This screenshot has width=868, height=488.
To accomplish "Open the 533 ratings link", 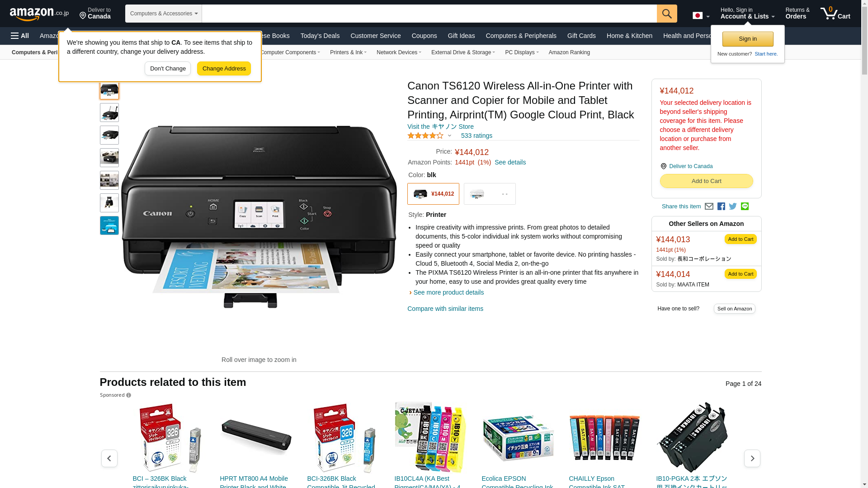I will coord(476,136).
